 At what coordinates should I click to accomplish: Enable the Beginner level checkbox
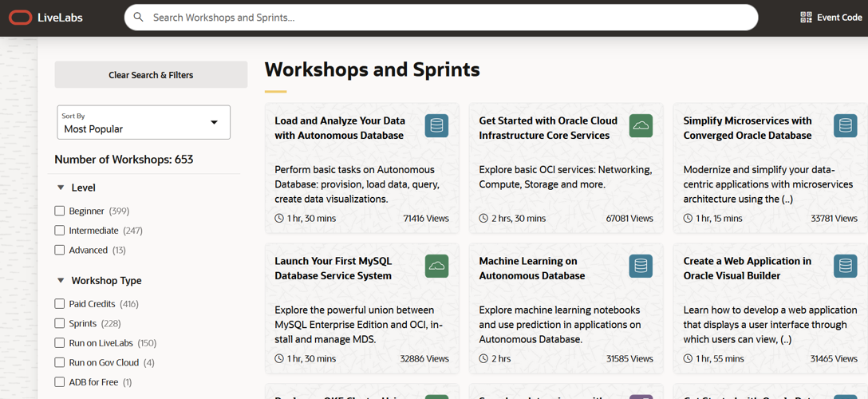pos(60,211)
